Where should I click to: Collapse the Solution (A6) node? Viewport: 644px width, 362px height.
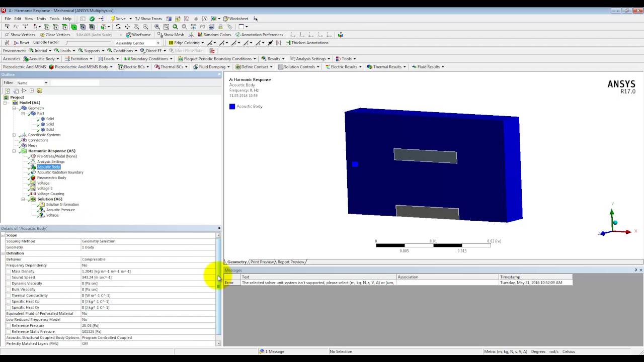(x=23, y=199)
